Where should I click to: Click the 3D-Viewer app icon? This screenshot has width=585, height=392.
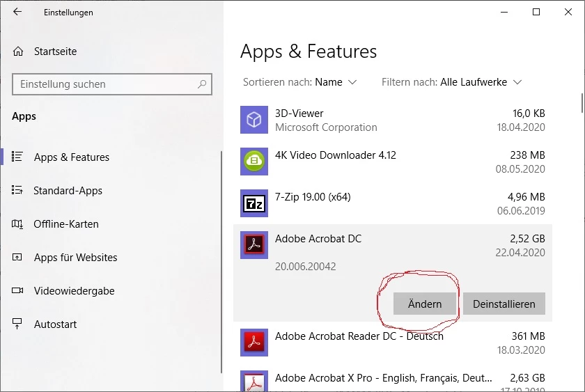click(x=254, y=120)
